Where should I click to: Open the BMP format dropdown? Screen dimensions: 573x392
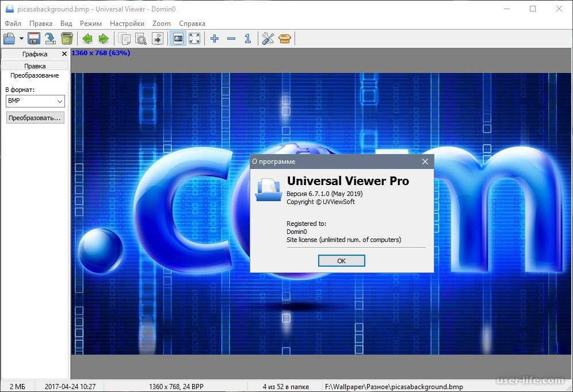[x=35, y=101]
